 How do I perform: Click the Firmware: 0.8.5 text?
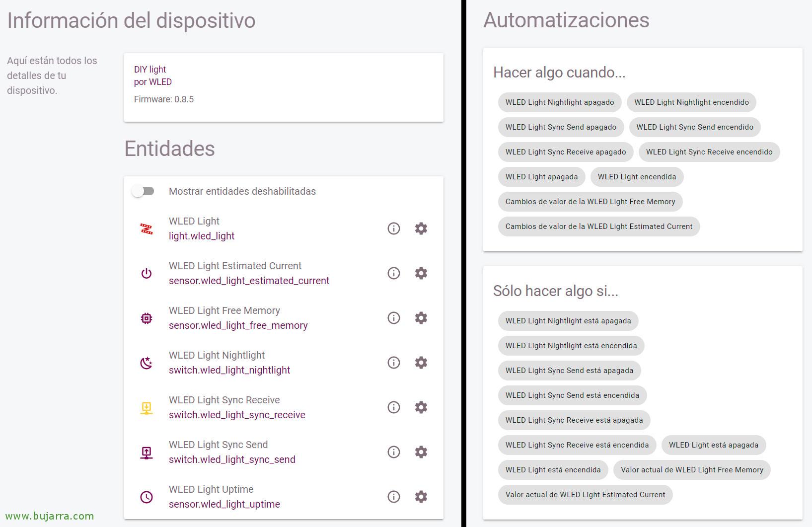(x=164, y=99)
